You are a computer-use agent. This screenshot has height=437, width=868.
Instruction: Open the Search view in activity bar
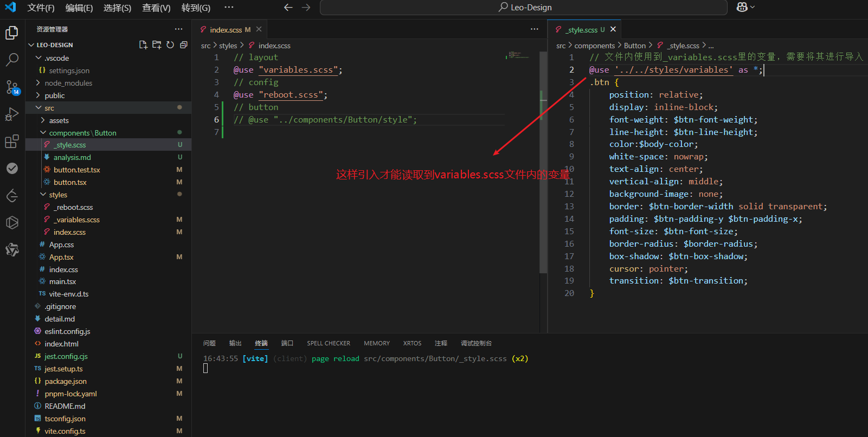[12, 60]
